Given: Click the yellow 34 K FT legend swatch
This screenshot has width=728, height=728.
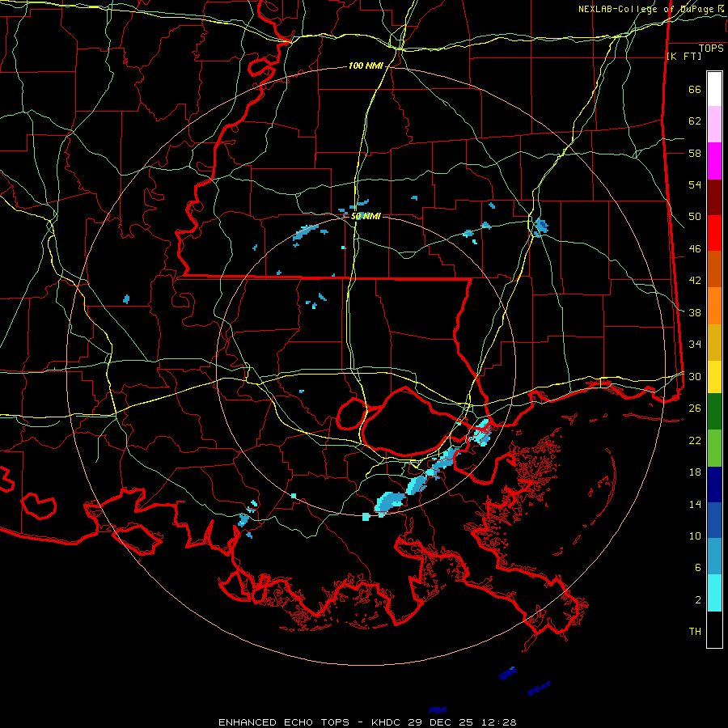Looking at the screenshot, I should [x=714, y=377].
